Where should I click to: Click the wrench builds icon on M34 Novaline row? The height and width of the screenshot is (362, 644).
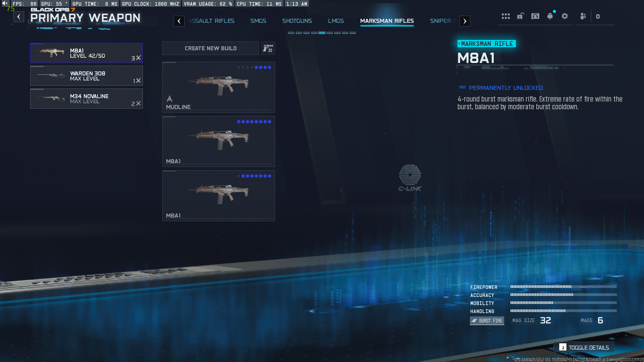(139, 104)
